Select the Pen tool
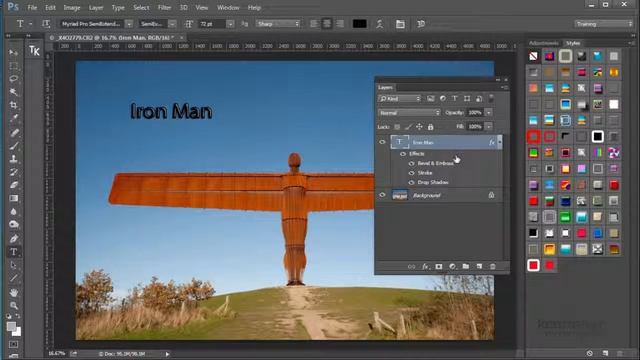This screenshot has width=640, height=360. pos(13,238)
